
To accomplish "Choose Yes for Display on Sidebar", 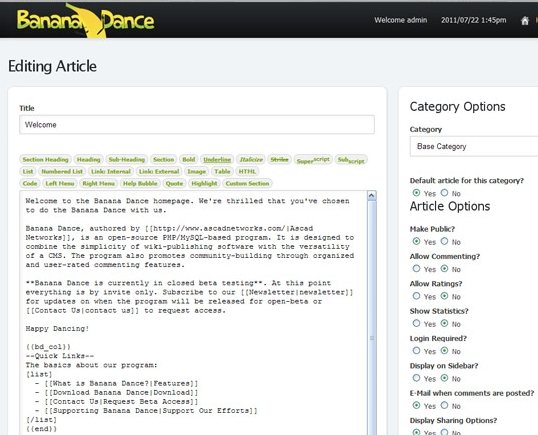I will pos(416,378).
